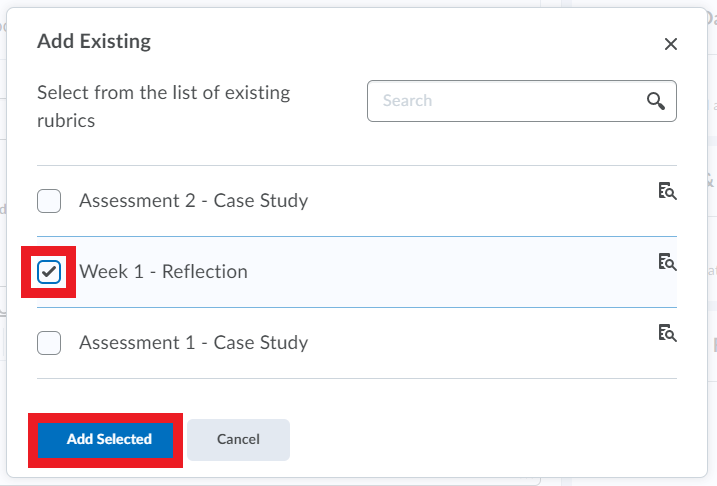Click blank space in Assessment 1 row
Screen dimensions: 717x486
(480, 343)
